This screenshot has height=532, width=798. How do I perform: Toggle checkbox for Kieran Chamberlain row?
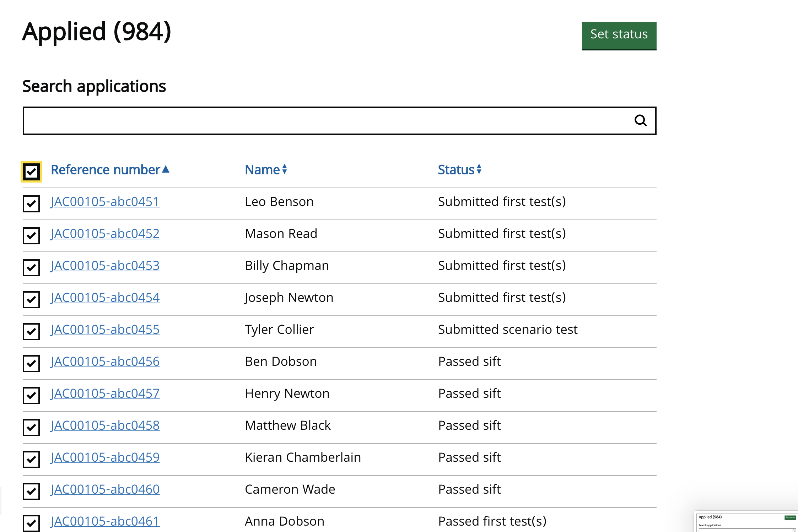[31, 460]
